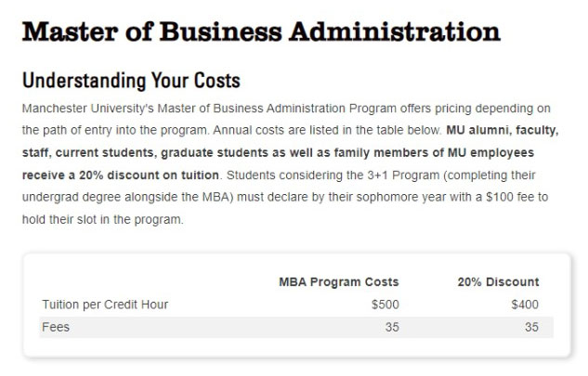
Task: Click 'Manchester University's' at paragraph start
Action: pyautogui.click(x=88, y=109)
